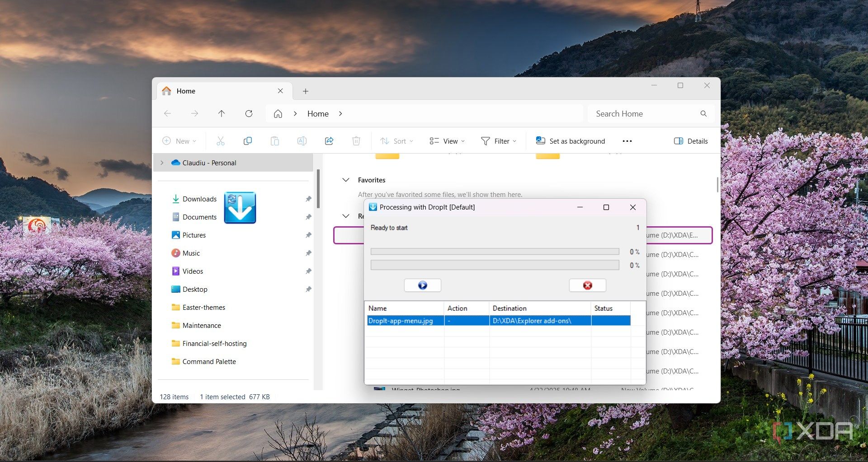Start processing with the DropIt play button
The height and width of the screenshot is (462, 868).
[x=422, y=285]
